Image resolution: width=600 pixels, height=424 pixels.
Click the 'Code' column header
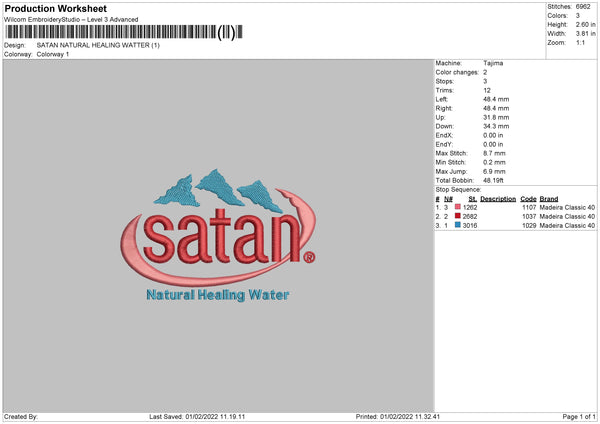[x=528, y=199]
